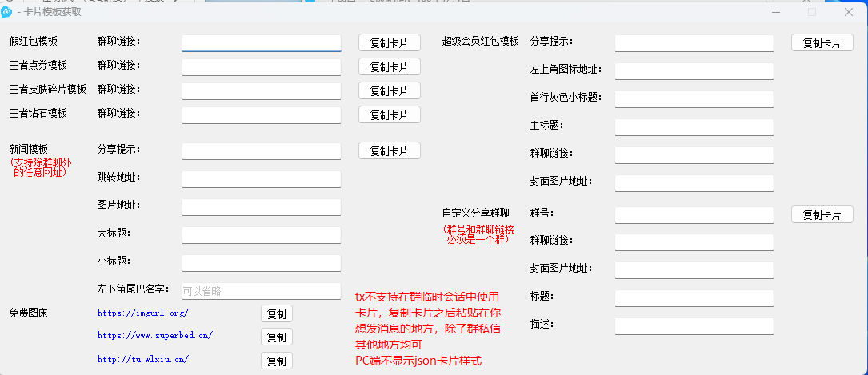Focus the 主标题 input field
The width and height of the screenshot is (868, 375).
pos(694,127)
